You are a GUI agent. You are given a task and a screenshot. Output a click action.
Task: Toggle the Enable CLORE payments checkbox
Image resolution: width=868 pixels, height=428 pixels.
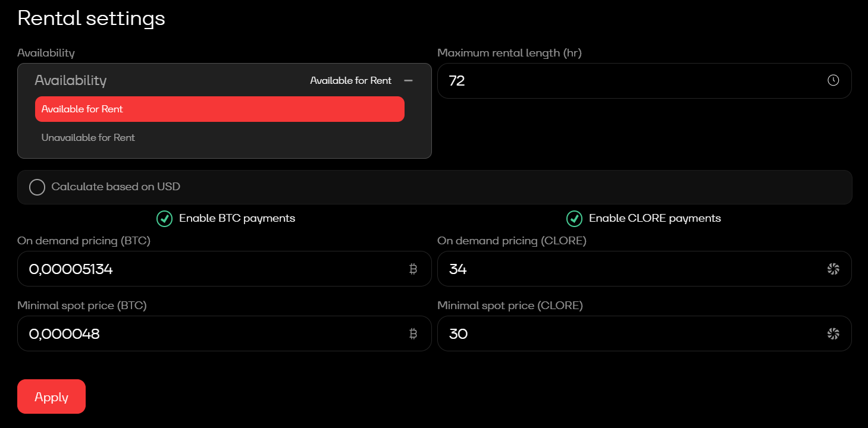(574, 219)
